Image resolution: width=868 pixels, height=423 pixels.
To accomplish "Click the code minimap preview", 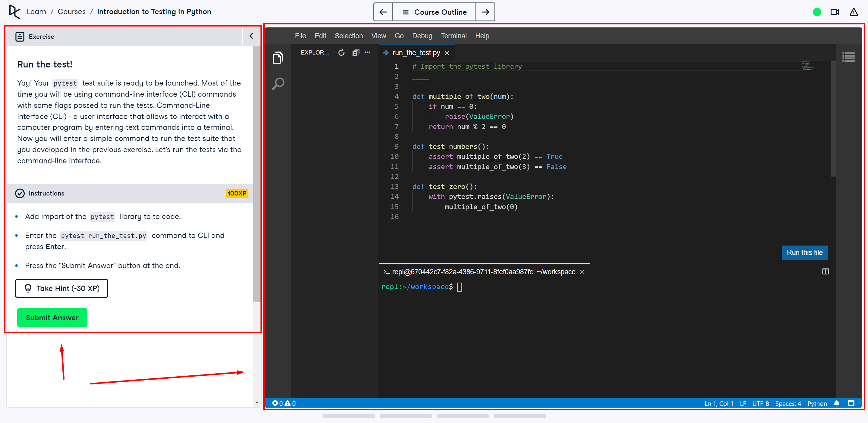I will 808,66.
